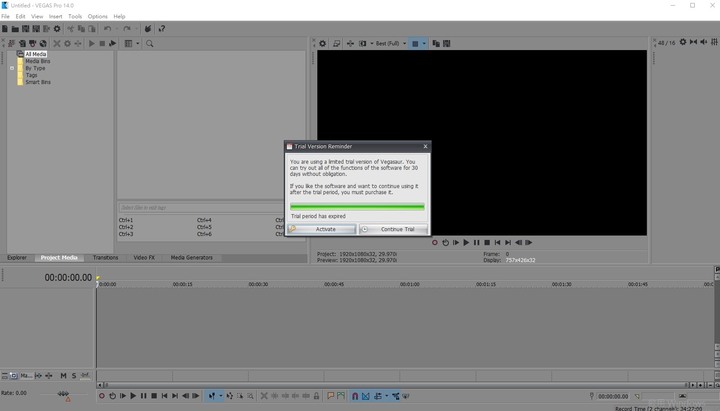
Task: Click the Import Media icon in Project Media
Action: (11, 43)
